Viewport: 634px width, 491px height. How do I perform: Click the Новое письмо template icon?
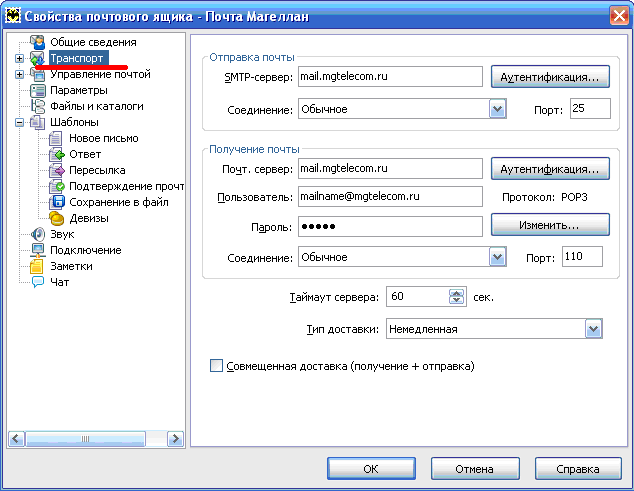point(55,138)
